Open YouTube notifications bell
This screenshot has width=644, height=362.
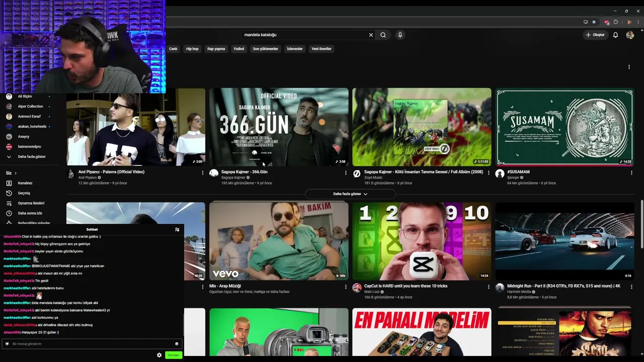[615, 35]
